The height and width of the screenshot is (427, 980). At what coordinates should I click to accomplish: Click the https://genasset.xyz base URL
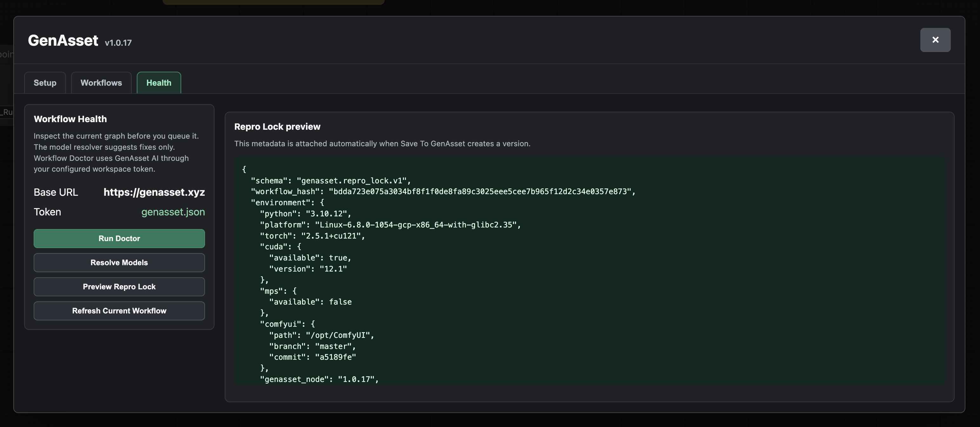tap(154, 192)
